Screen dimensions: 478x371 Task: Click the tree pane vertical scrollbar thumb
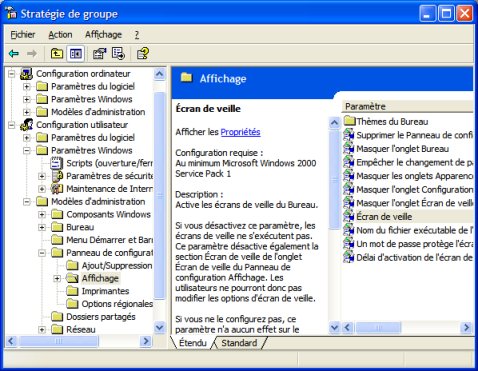point(160,196)
